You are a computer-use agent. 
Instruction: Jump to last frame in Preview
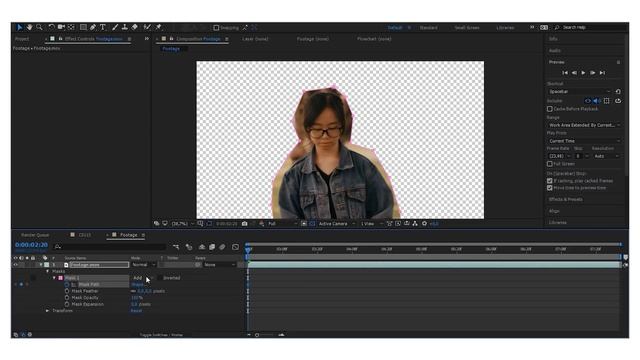[x=602, y=73]
